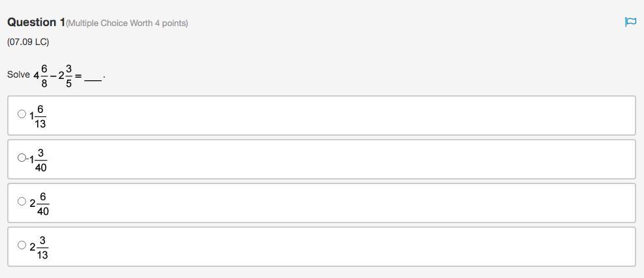Click the whole number 4 in the equation

pos(37,76)
